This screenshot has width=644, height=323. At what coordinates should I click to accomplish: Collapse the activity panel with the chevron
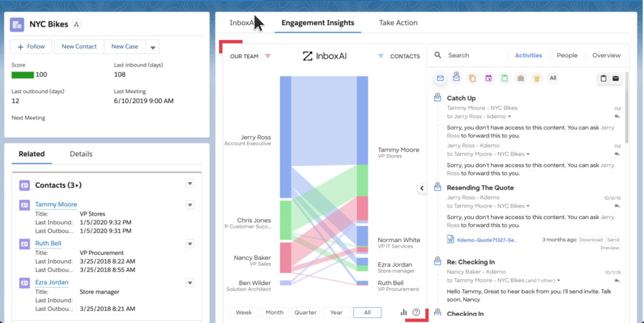421,188
